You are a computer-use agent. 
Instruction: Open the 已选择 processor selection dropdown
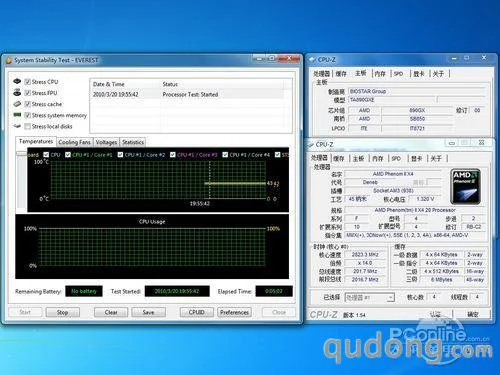(370, 297)
